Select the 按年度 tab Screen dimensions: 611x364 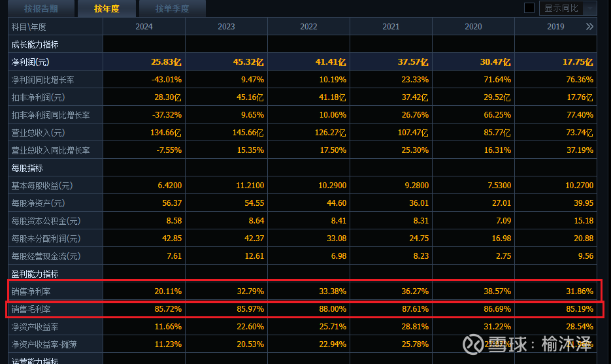tap(107, 8)
